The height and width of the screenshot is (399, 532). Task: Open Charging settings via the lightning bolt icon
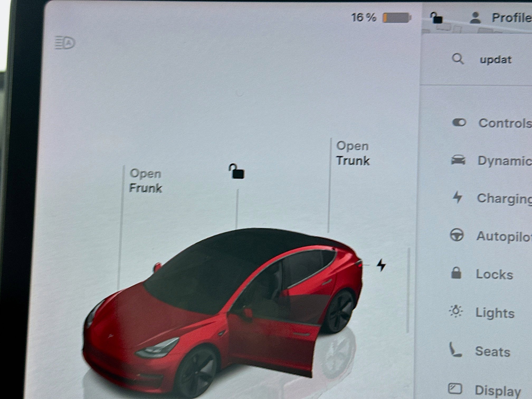[x=458, y=197]
